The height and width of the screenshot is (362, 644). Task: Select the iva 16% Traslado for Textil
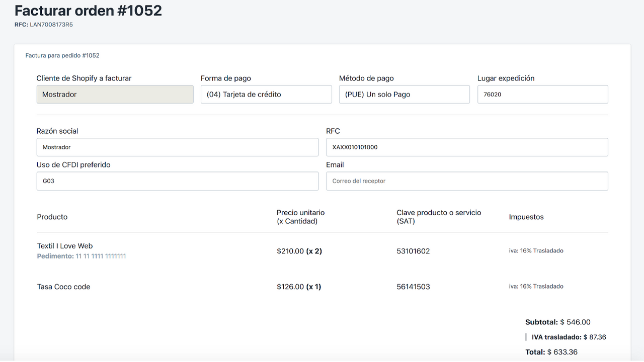536,250
